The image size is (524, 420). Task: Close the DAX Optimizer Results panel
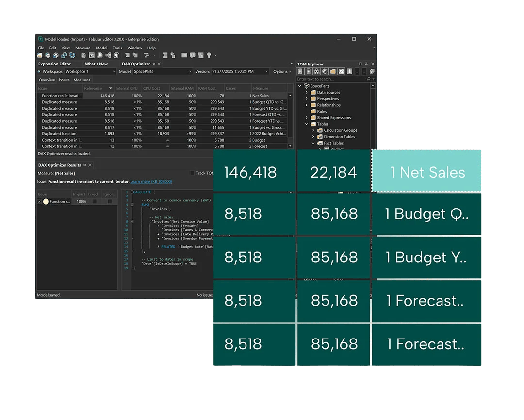point(90,165)
